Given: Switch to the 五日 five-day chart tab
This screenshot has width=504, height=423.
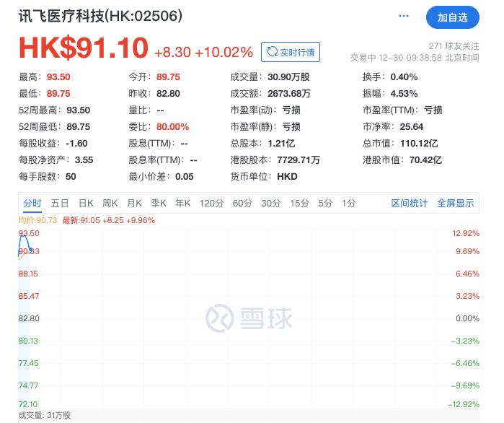Looking at the screenshot, I should point(60,204).
